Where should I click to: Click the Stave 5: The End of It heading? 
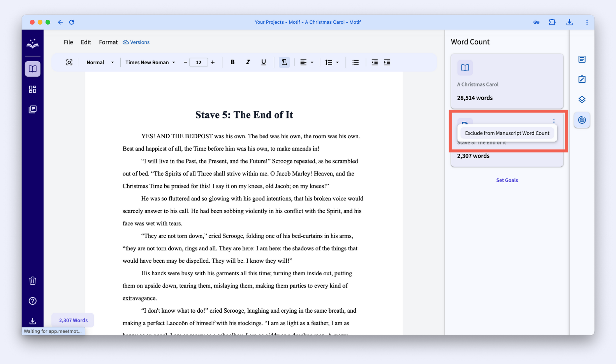point(244,115)
